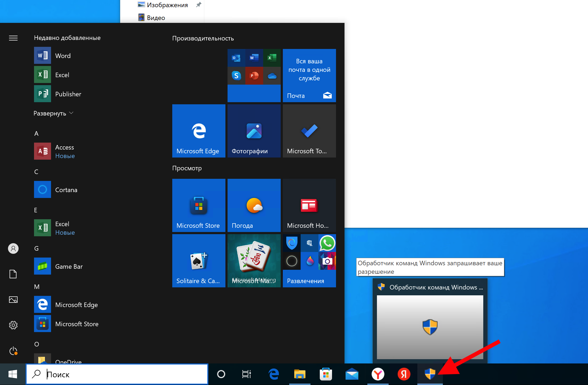Open Microsoft Edge in the app list
588x385 pixels.
[x=66, y=305]
